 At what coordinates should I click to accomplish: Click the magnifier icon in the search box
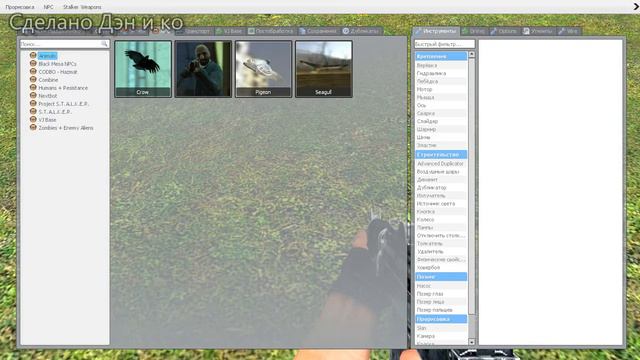(104, 44)
